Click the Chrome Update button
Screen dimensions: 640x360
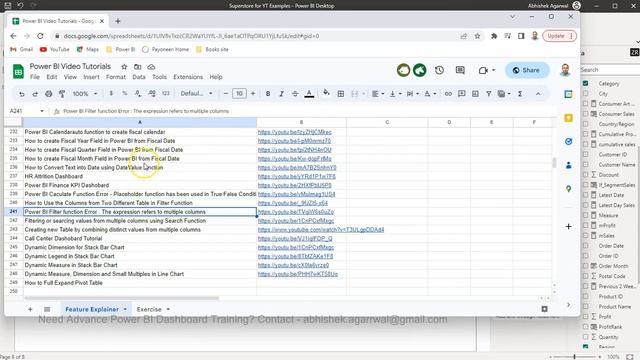coord(559,36)
